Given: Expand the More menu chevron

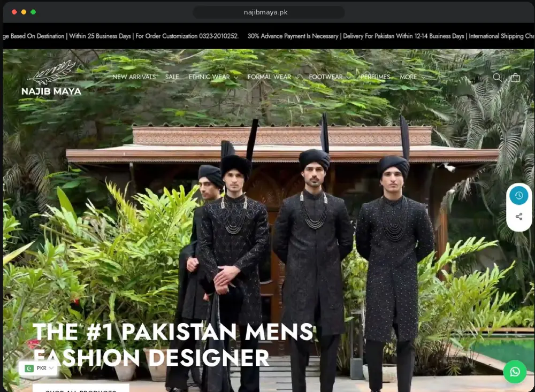Looking at the screenshot, I should (x=423, y=78).
